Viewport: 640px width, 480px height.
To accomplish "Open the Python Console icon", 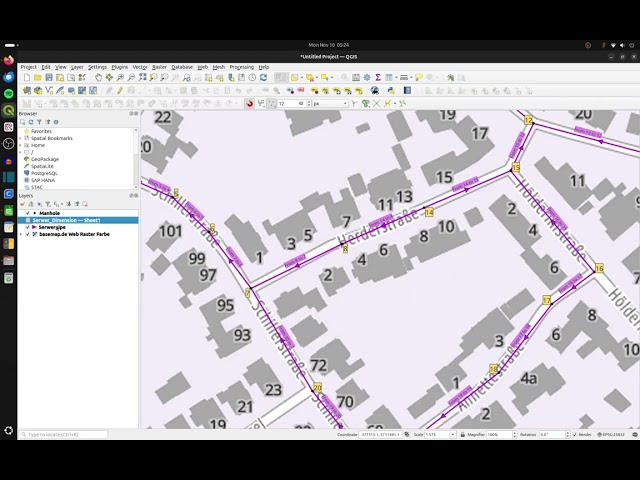I will (391, 91).
